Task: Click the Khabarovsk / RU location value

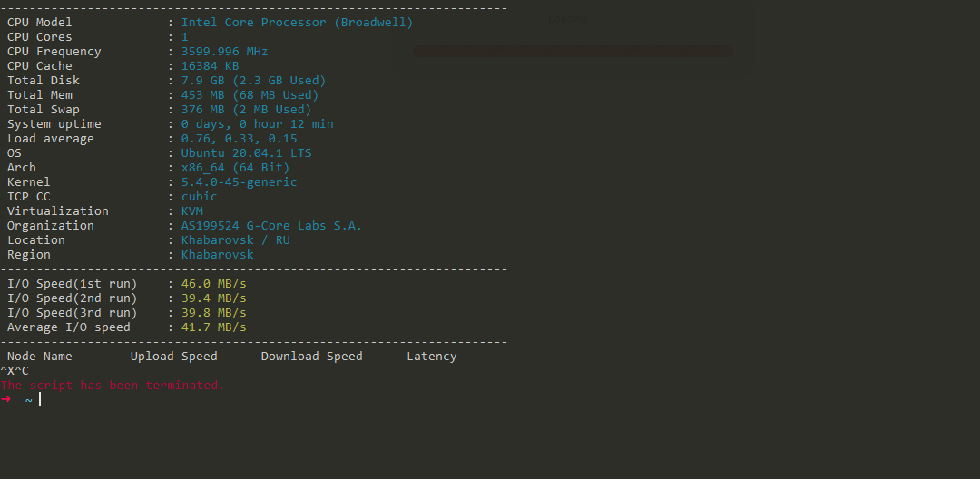Action: tap(235, 240)
